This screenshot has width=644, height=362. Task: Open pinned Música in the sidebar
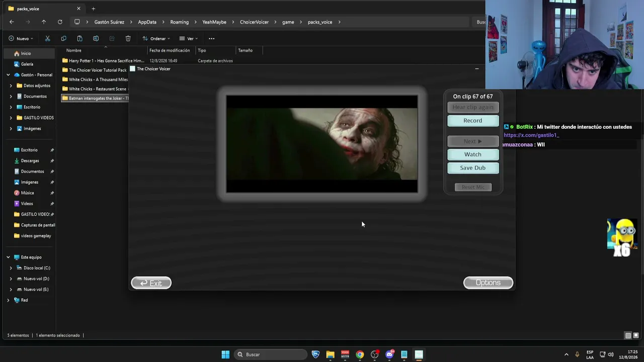[x=28, y=193]
